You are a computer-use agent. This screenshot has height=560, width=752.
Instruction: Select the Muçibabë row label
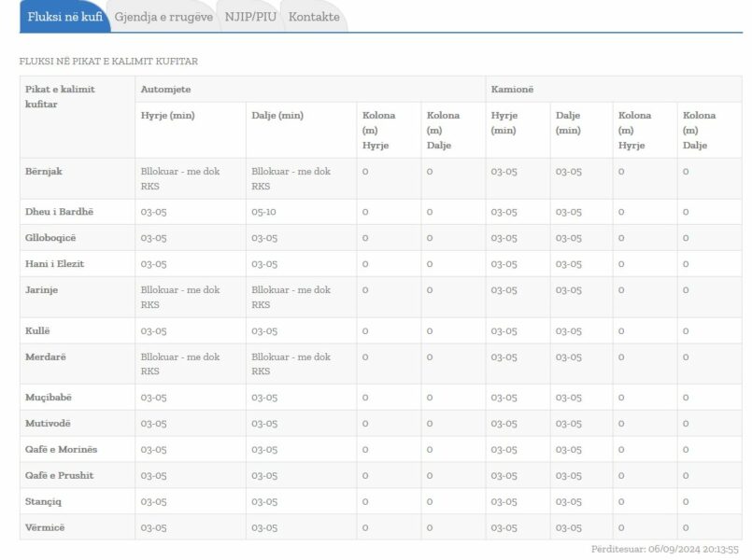pyautogui.click(x=48, y=397)
